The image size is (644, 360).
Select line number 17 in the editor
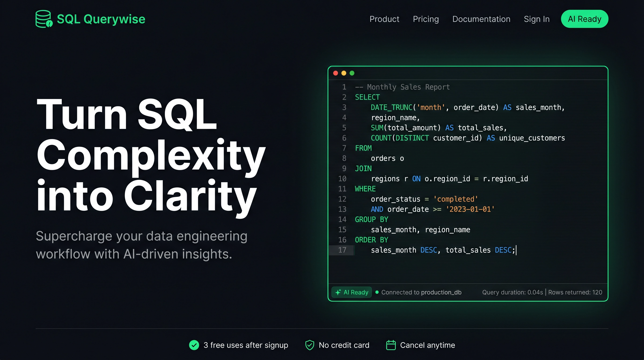point(343,250)
